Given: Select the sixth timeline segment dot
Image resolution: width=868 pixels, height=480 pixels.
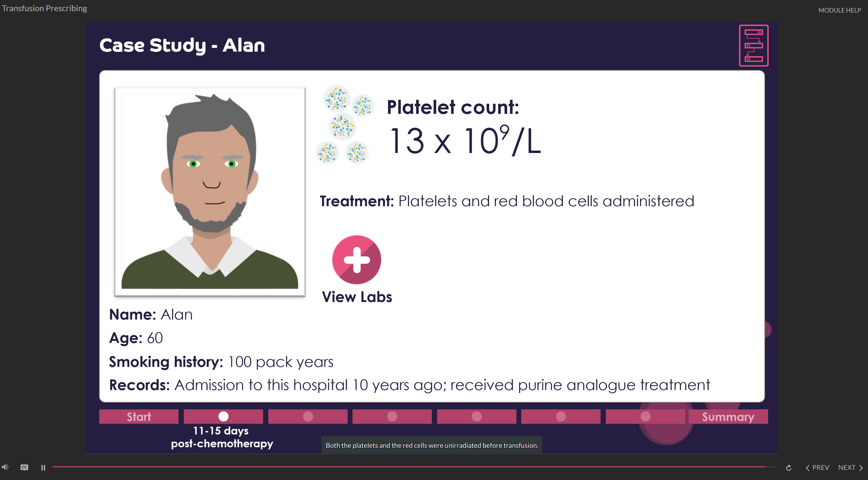Looking at the screenshot, I should (x=561, y=417).
